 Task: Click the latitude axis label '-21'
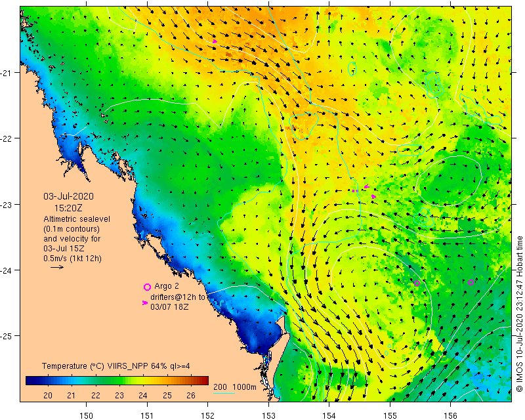5,72
